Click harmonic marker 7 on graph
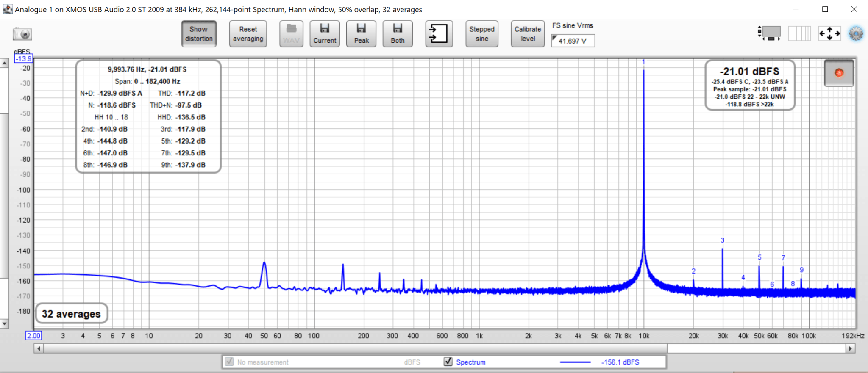868x373 pixels. pyautogui.click(x=783, y=257)
